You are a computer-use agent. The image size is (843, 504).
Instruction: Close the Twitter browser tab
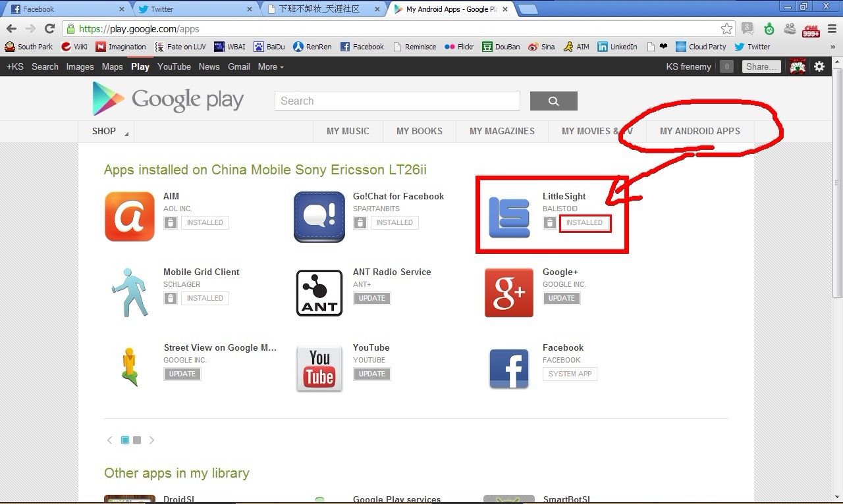pos(249,9)
